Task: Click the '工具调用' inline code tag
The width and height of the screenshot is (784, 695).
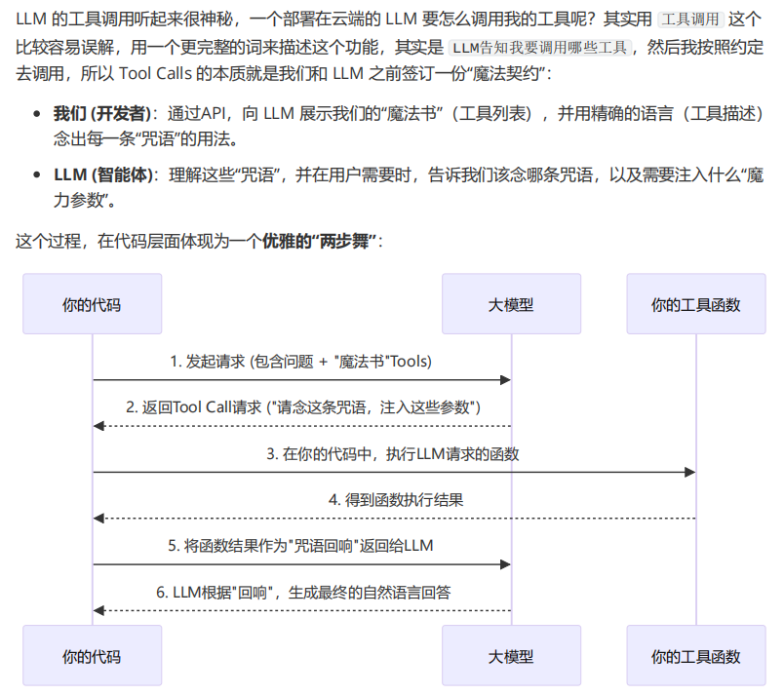Action: click(690, 19)
